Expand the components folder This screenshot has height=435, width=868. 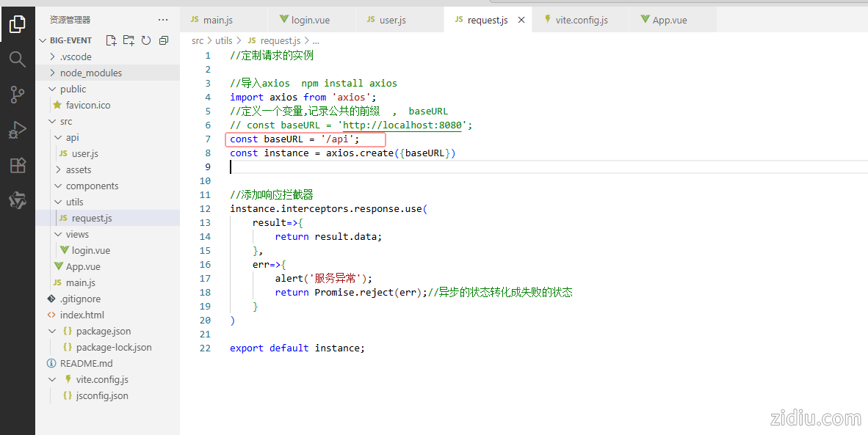[x=92, y=186]
